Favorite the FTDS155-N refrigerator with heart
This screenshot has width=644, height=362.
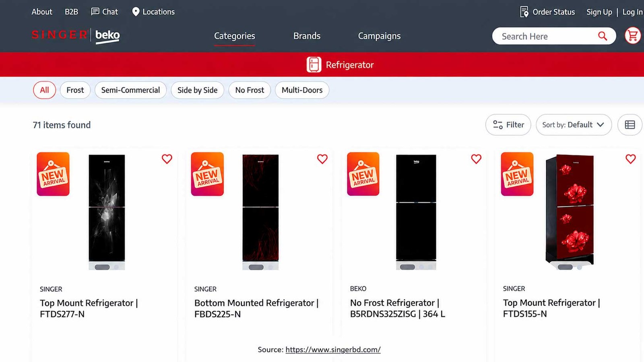pos(631,159)
